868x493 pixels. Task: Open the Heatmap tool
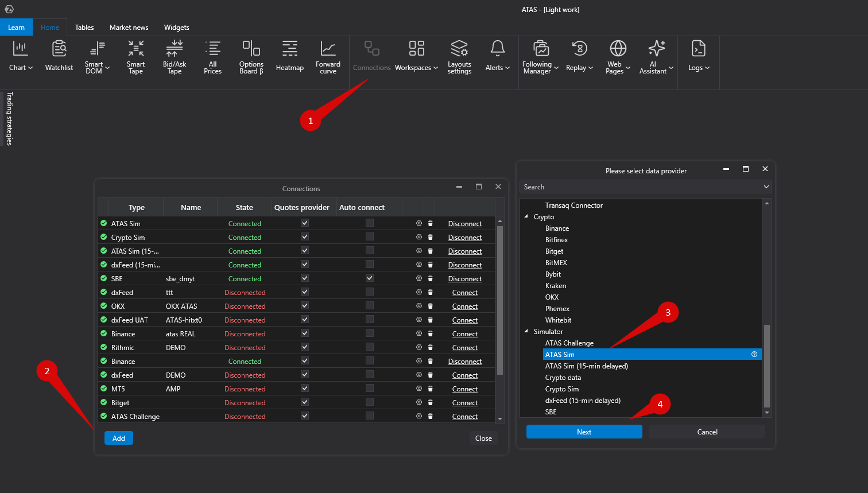click(x=290, y=56)
